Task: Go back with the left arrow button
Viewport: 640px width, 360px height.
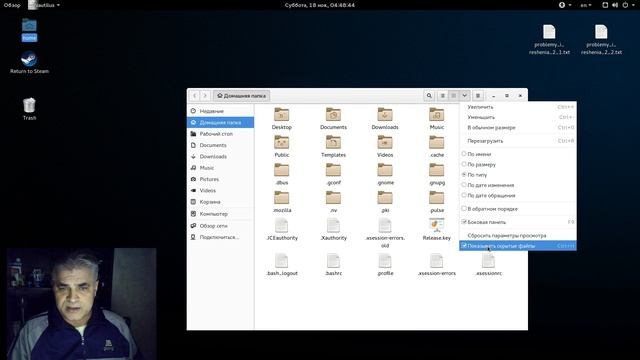Action: click(x=195, y=96)
